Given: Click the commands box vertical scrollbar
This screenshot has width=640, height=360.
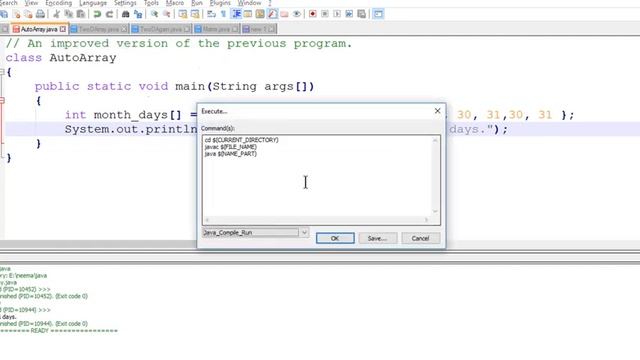Looking at the screenshot, I should (x=435, y=176).
